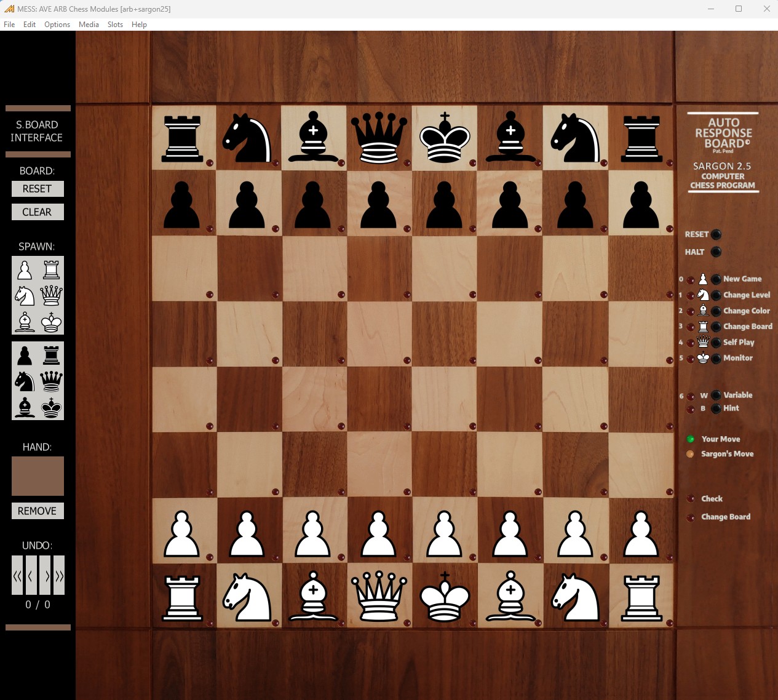Pick up white king on board
The image size is (778, 700).
pos(445,596)
